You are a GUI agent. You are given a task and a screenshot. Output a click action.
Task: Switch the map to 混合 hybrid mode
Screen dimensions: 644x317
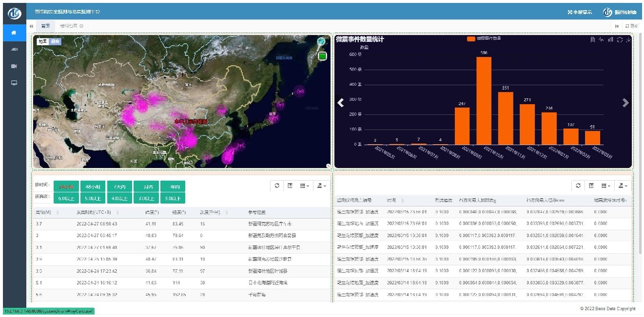click(55, 42)
